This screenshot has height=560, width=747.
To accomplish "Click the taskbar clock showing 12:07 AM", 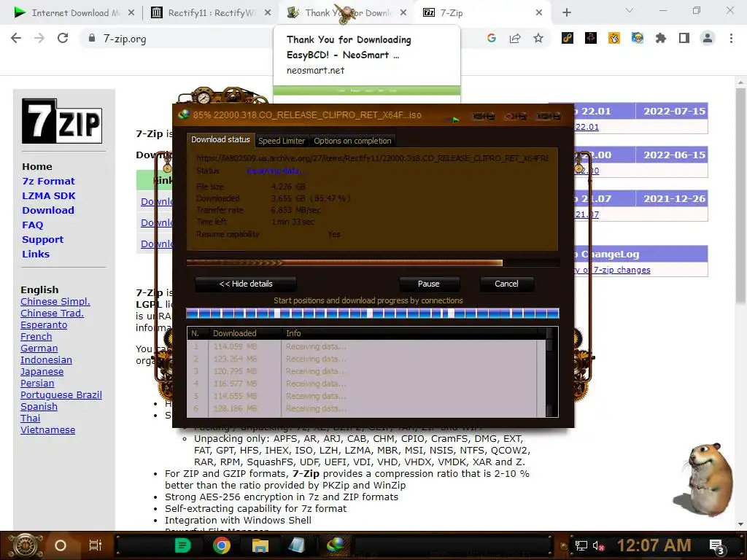I will click(x=654, y=545).
